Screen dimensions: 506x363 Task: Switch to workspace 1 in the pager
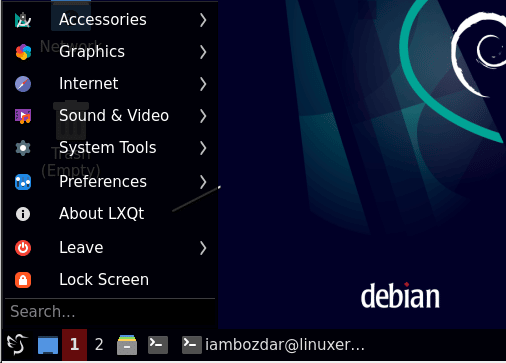(74, 345)
